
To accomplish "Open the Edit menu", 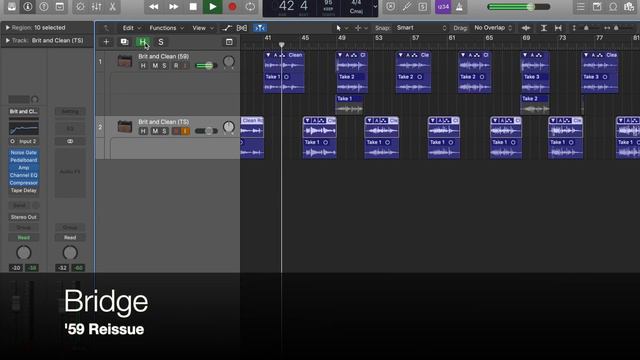I will click(x=131, y=28).
